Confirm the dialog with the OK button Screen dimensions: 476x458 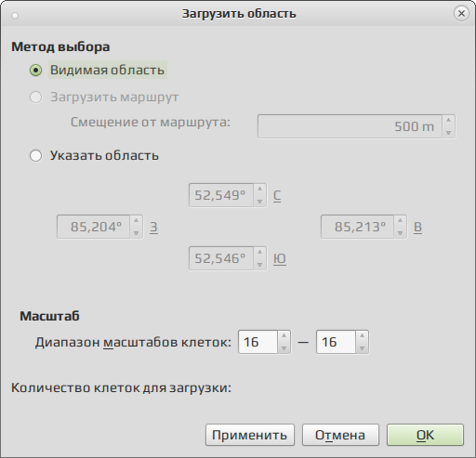click(425, 435)
